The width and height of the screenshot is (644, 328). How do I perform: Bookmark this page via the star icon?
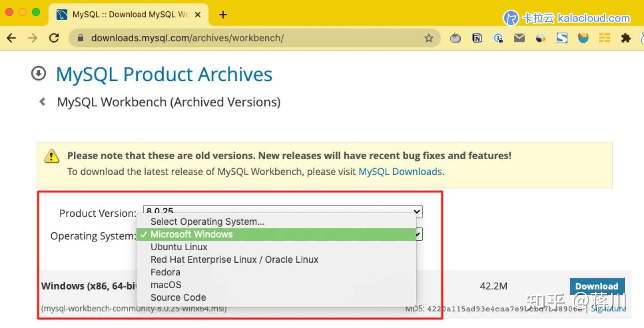click(428, 38)
